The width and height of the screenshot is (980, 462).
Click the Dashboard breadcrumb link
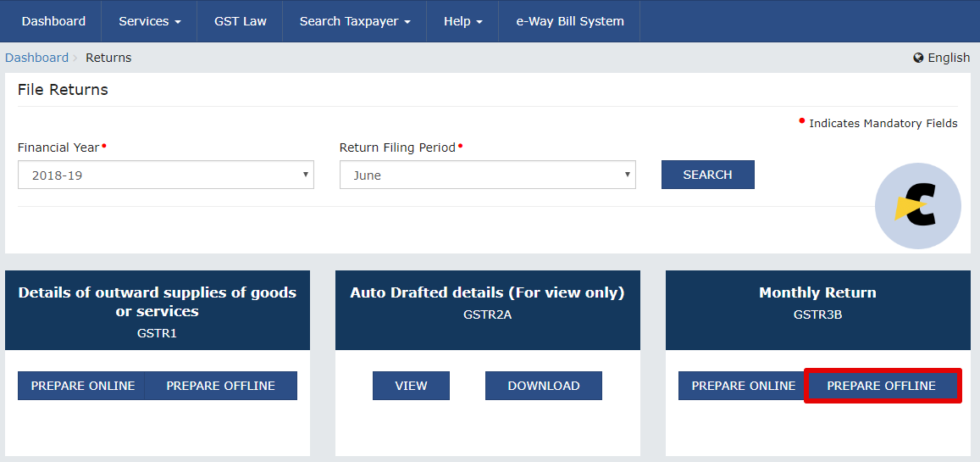click(x=37, y=58)
